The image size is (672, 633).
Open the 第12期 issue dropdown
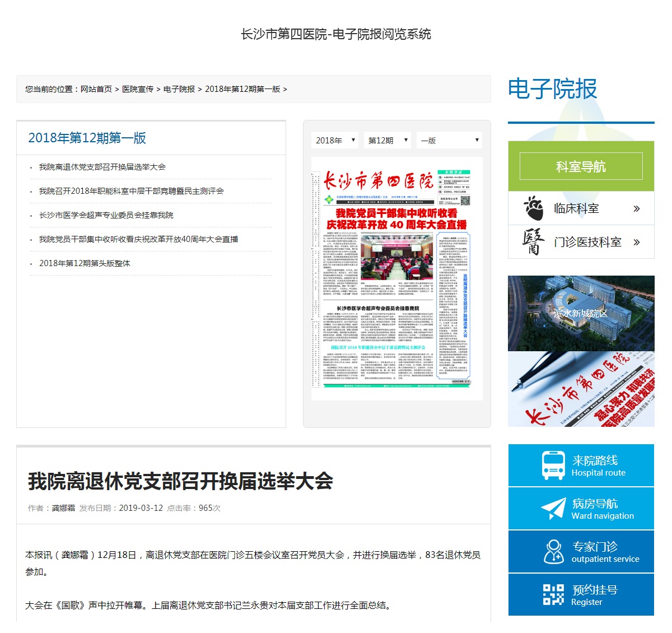(x=388, y=140)
